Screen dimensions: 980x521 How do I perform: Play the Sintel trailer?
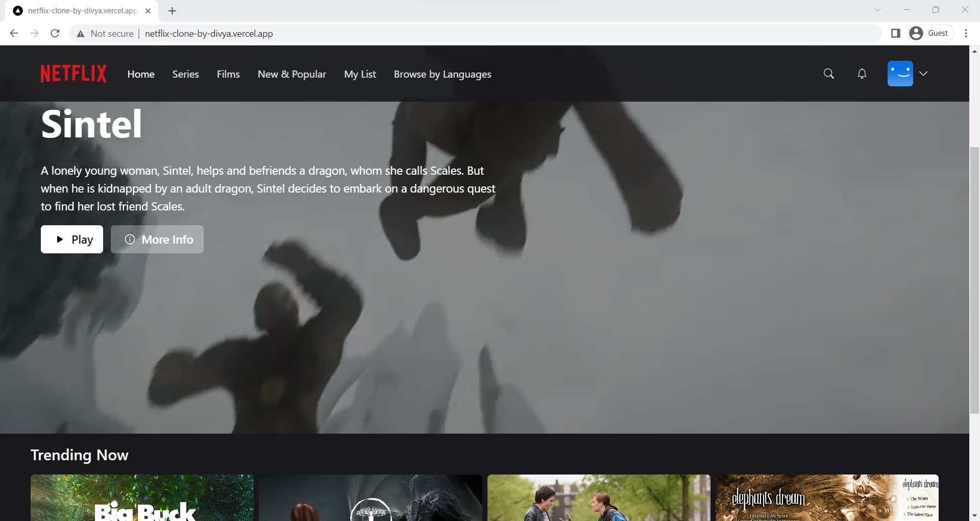coord(71,239)
